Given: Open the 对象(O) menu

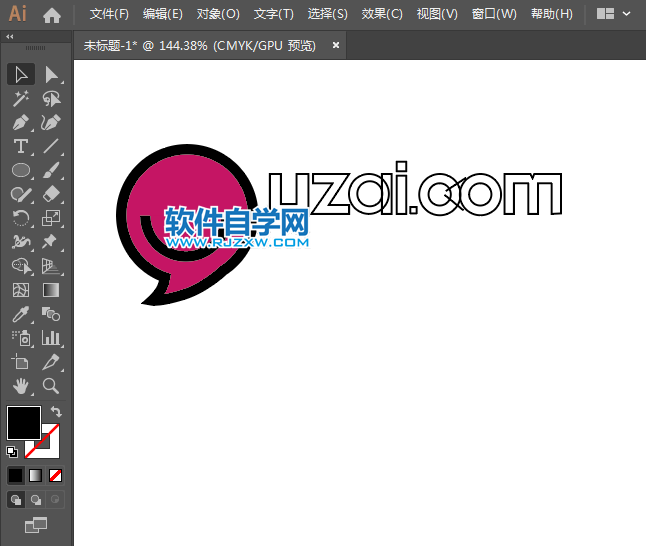Looking at the screenshot, I should (x=218, y=14).
